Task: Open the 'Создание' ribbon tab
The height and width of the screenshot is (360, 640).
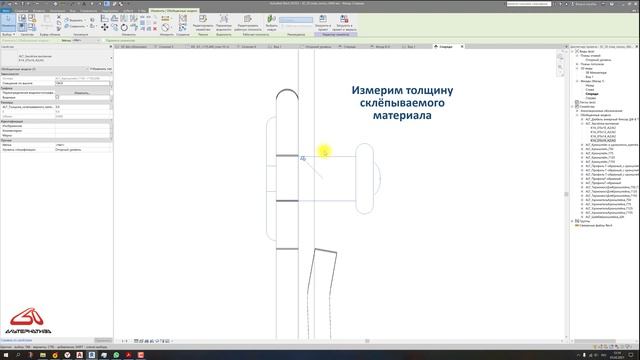Action: coord(21,11)
